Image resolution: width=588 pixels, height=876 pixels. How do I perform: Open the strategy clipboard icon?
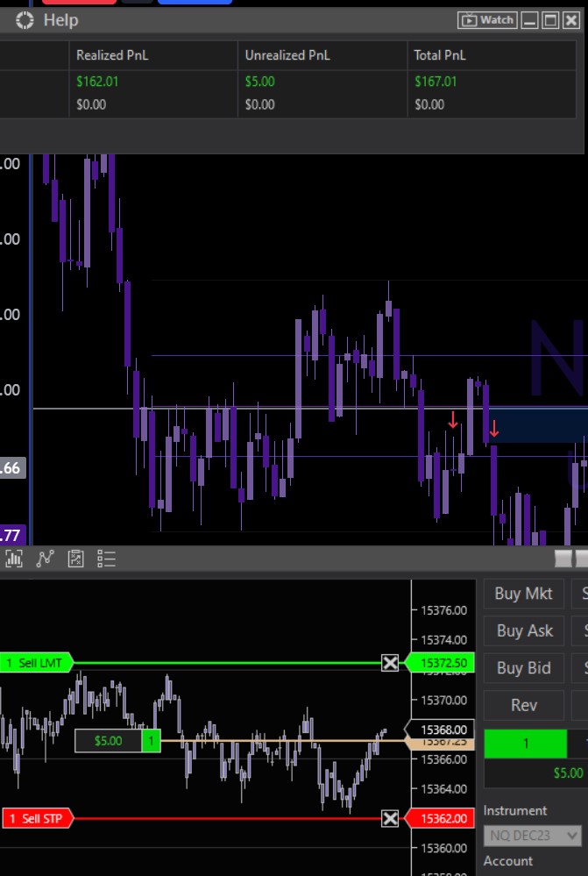click(76, 558)
